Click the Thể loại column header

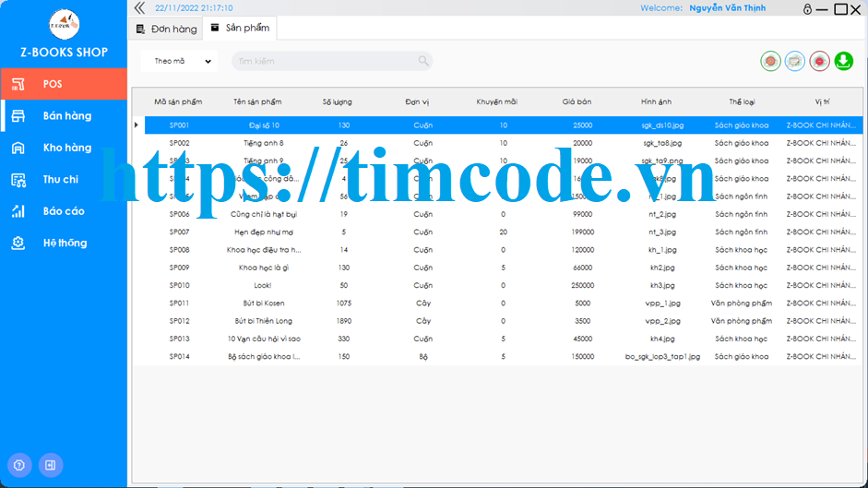[742, 101]
